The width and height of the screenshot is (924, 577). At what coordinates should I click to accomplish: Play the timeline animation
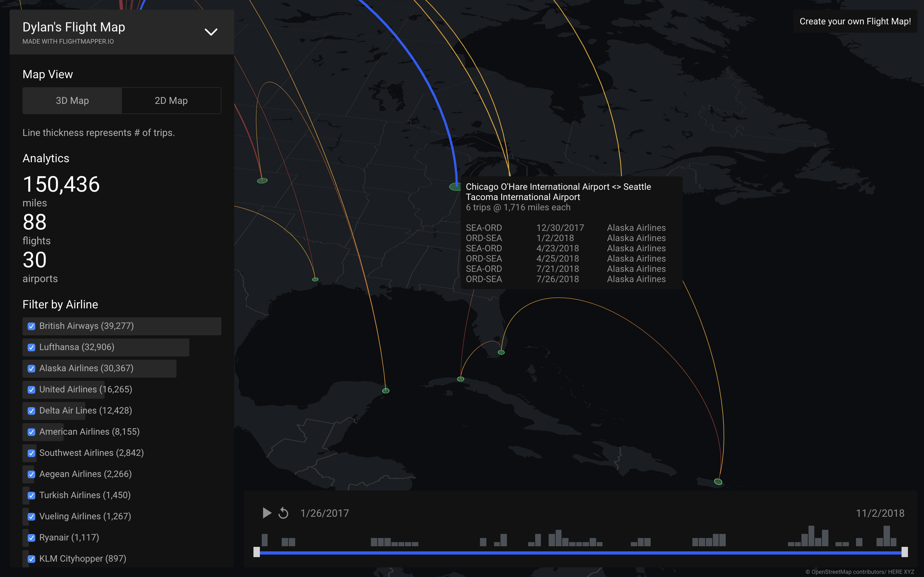[x=267, y=513]
